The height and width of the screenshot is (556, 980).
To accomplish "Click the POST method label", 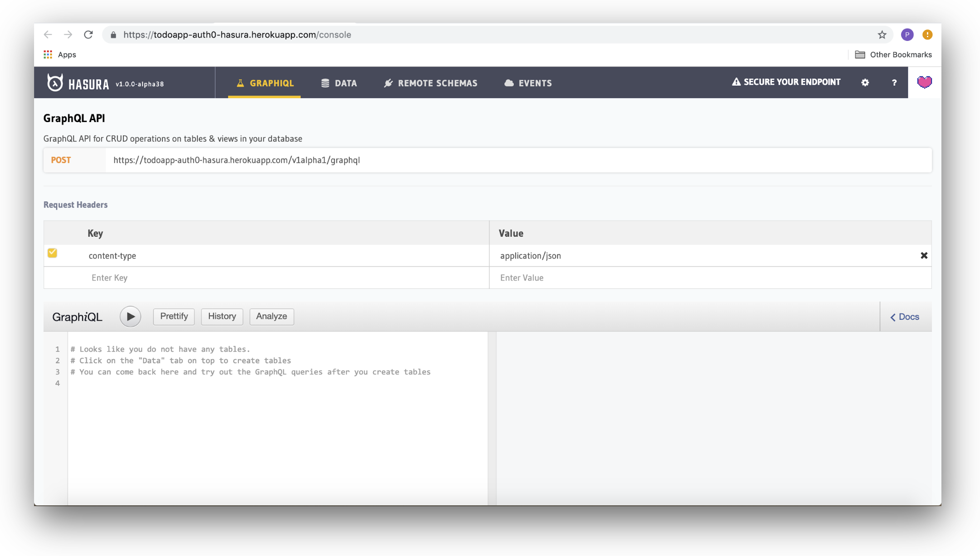I will (61, 160).
